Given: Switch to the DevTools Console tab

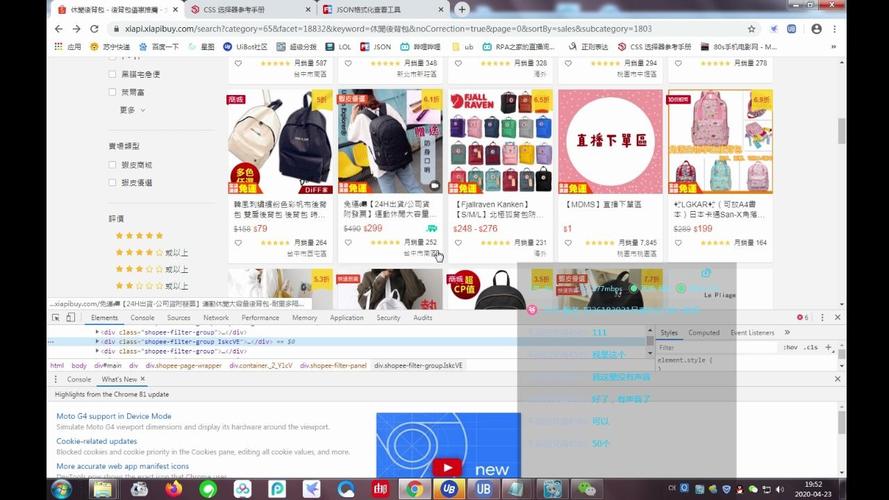Looking at the screenshot, I should click(x=142, y=317).
